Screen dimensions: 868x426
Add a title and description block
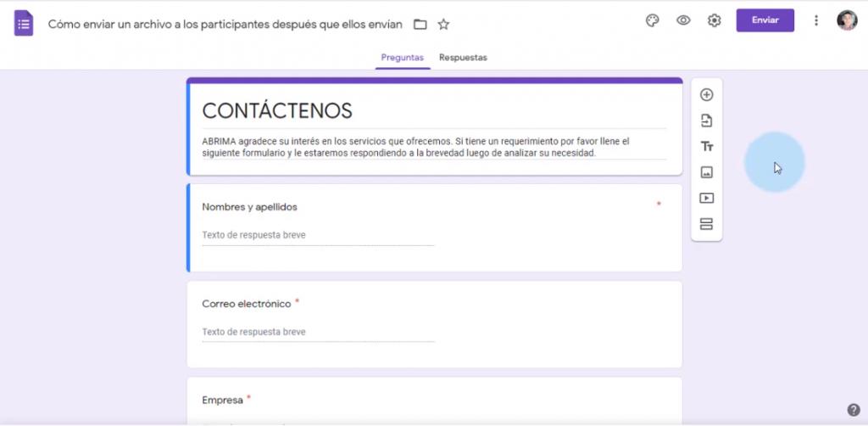pyautogui.click(x=706, y=147)
